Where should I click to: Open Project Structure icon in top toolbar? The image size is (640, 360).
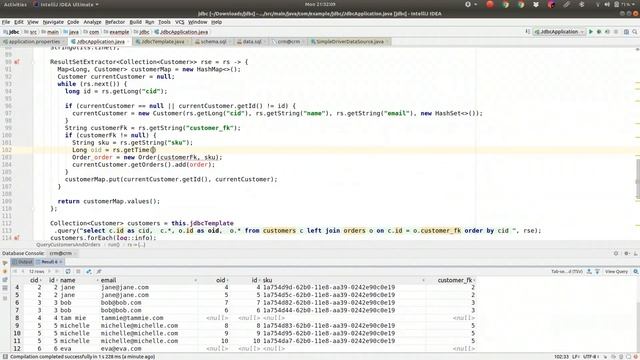[626, 32]
